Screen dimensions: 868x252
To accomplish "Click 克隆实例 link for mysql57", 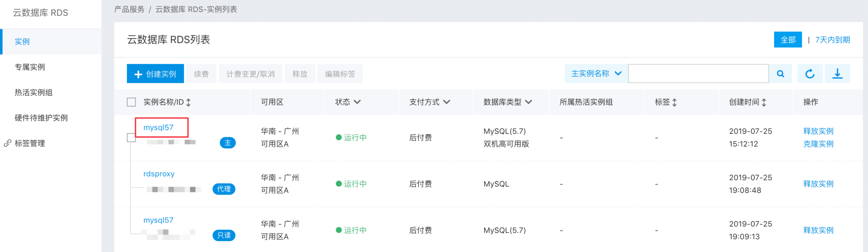I will click(x=818, y=144).
